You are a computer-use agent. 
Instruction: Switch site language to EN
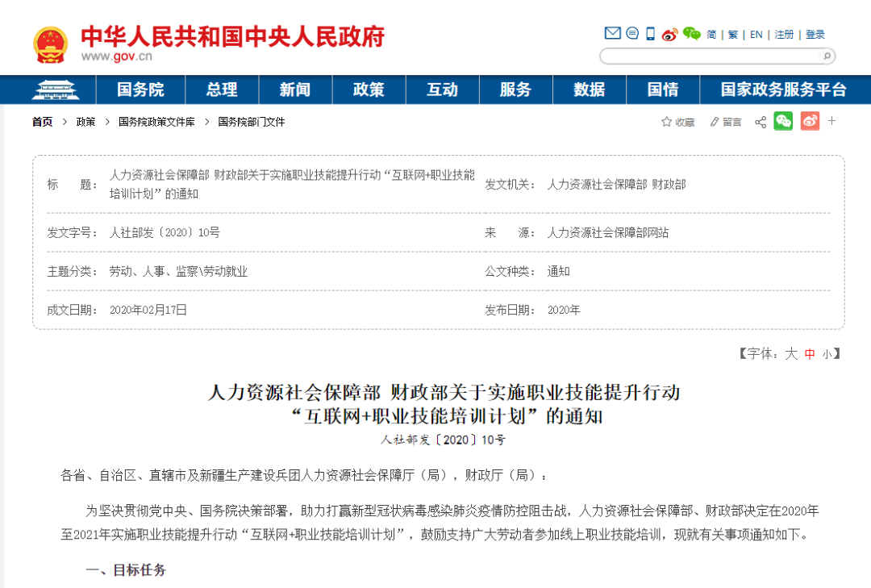[756, 34]
